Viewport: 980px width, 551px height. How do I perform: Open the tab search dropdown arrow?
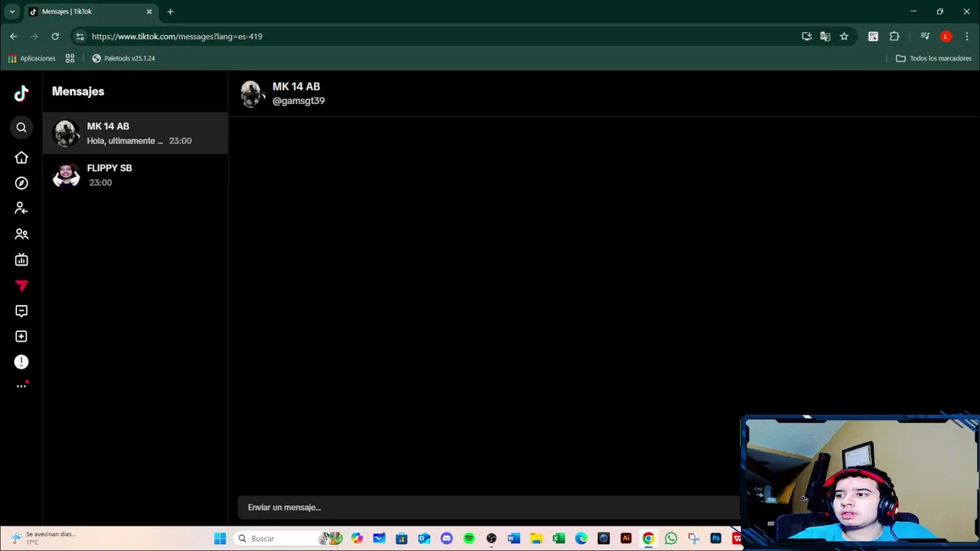pos(11,11)
